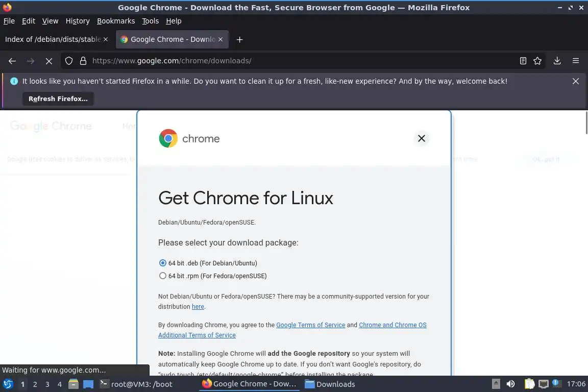Toggle reader view icon
Viewport: 588px width, 392px height.
523,61
